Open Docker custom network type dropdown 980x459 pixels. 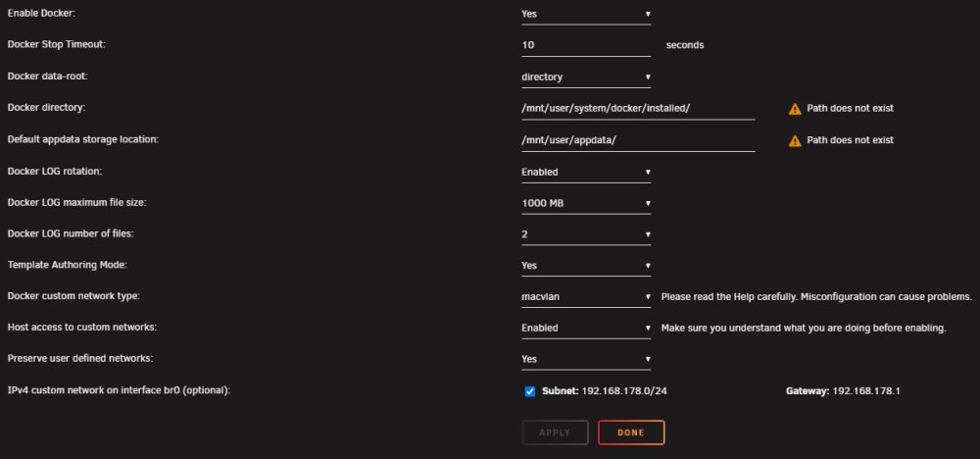coord(586,297)
